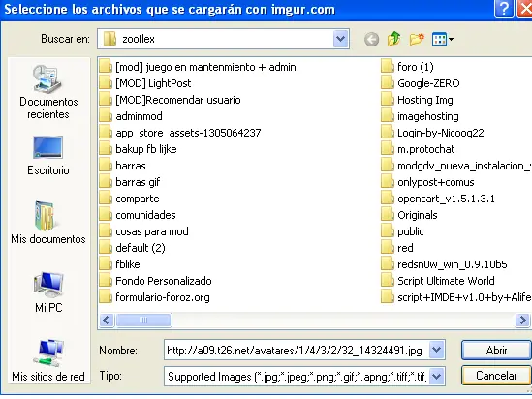Select "formulario-foroz.org" folder name

pos(163,297)
